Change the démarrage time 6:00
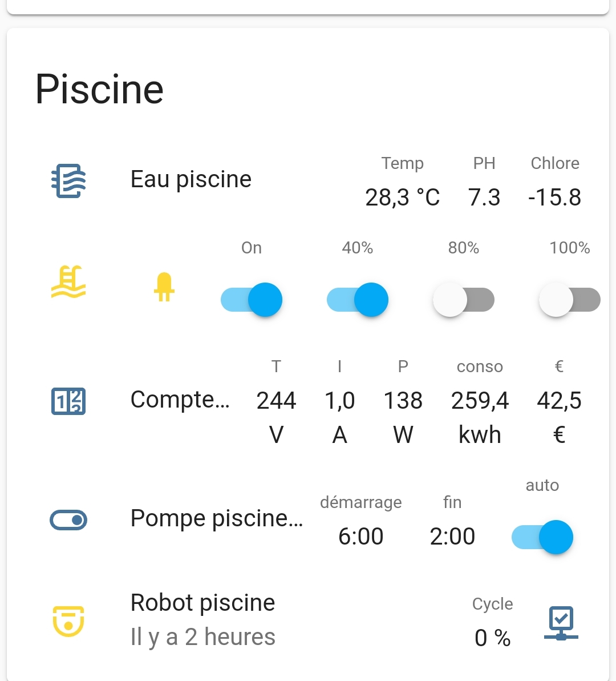Image resolution: width=616 pixels, height=681 pixels. [360, 537]
